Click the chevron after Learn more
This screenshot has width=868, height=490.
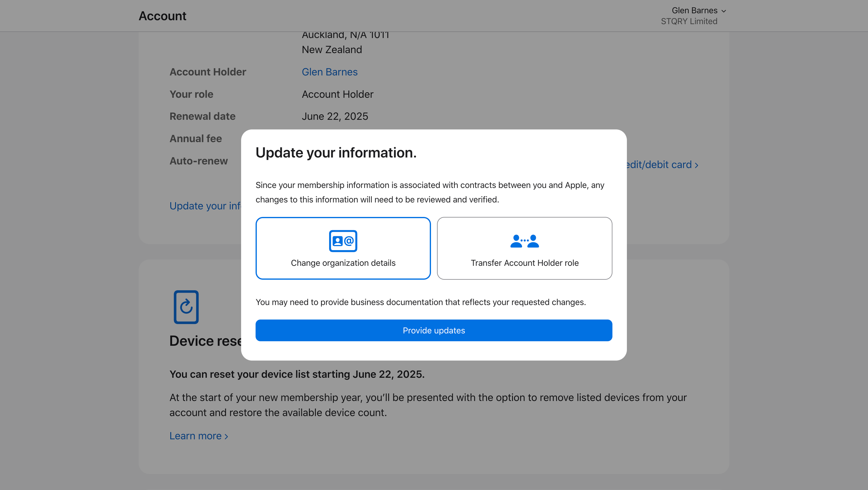coord(226,436)
